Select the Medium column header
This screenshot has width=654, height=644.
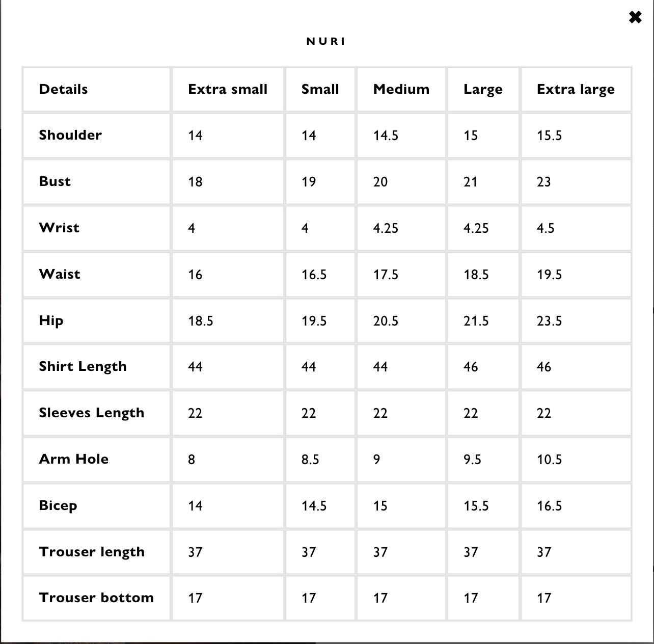point(401,89)
